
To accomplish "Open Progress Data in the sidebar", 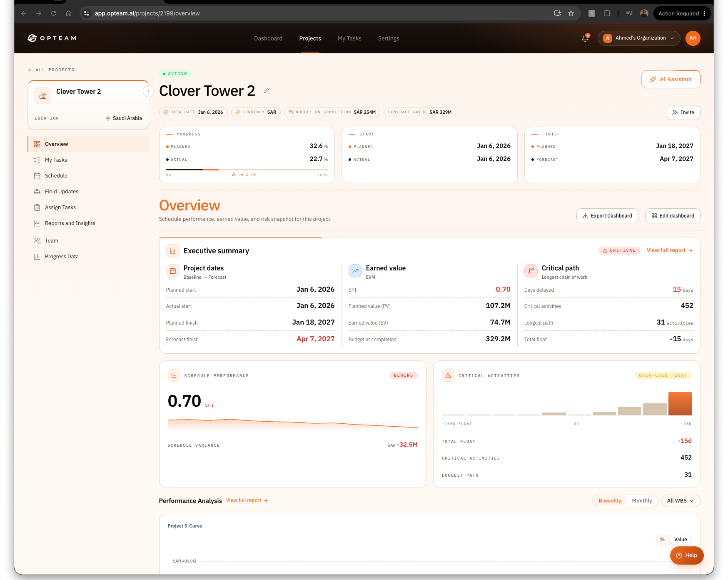I will pos(88,257).
